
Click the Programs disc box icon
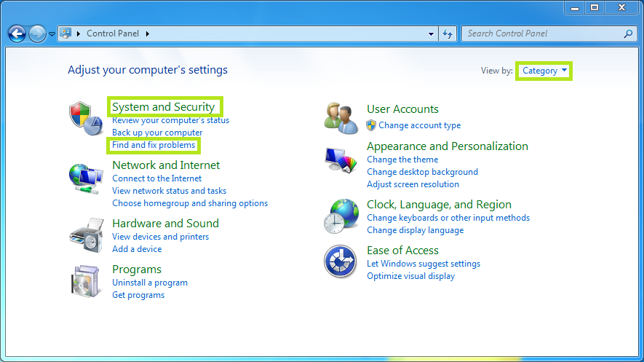(85, 281)
